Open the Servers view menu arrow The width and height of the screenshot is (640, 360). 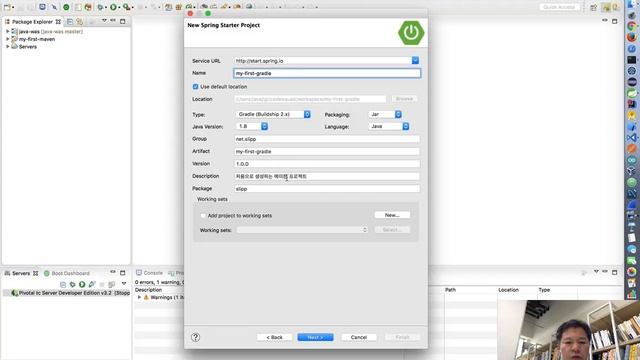pyautogui.click(x=124, y=284)
